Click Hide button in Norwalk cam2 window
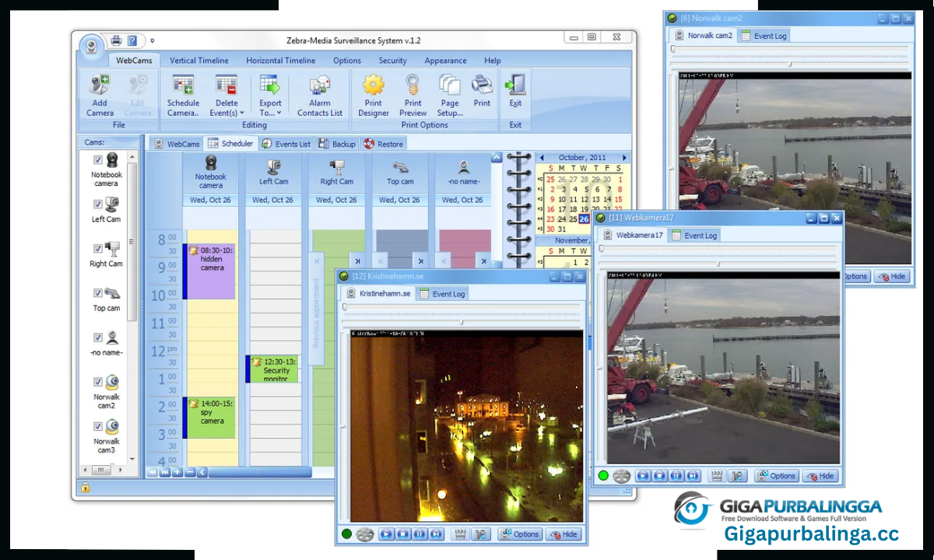This screenshot has width=934, height=560. pyautogui.click(x=892, y=276)
